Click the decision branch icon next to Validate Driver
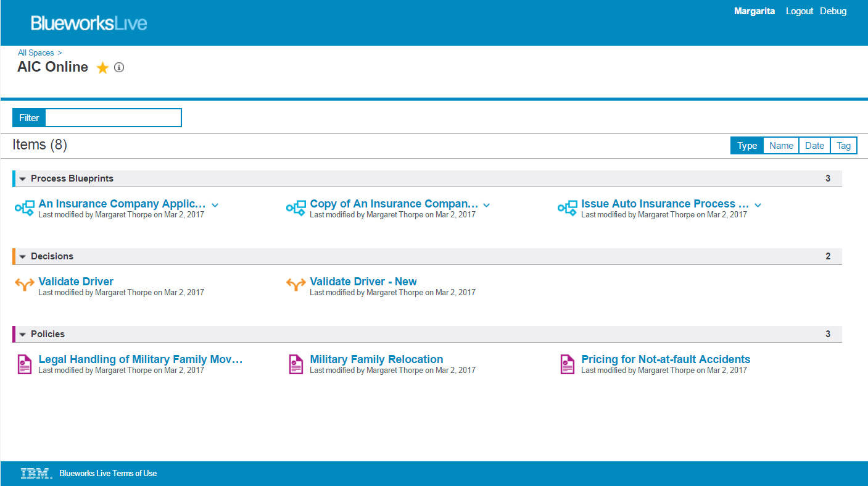 tap(25, 285)
